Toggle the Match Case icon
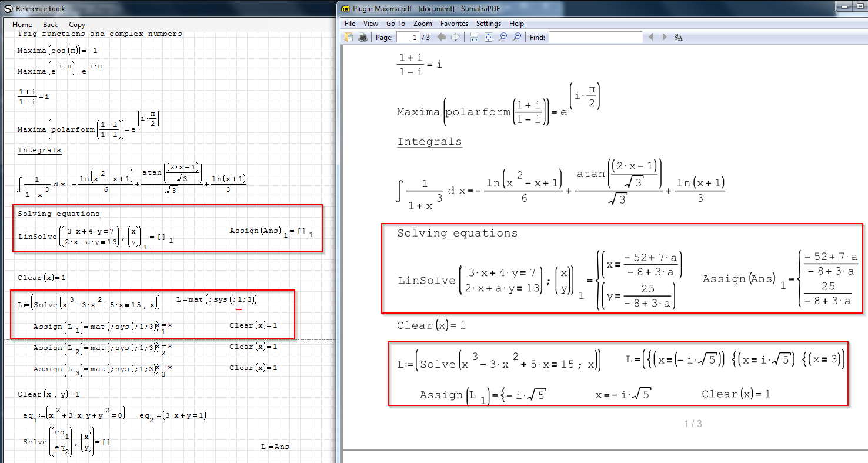Image resolution: width=868 pixels, height=463 pixels. (679, 37)
